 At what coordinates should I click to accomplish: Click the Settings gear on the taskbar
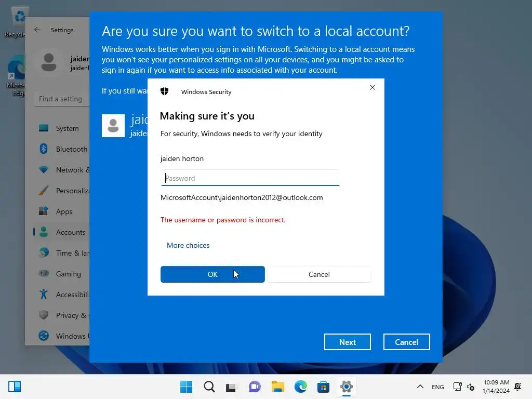click(346, 387)
